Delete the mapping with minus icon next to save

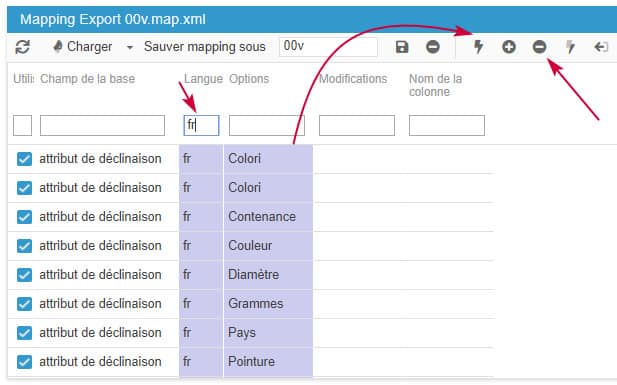(x=432, y=47)
